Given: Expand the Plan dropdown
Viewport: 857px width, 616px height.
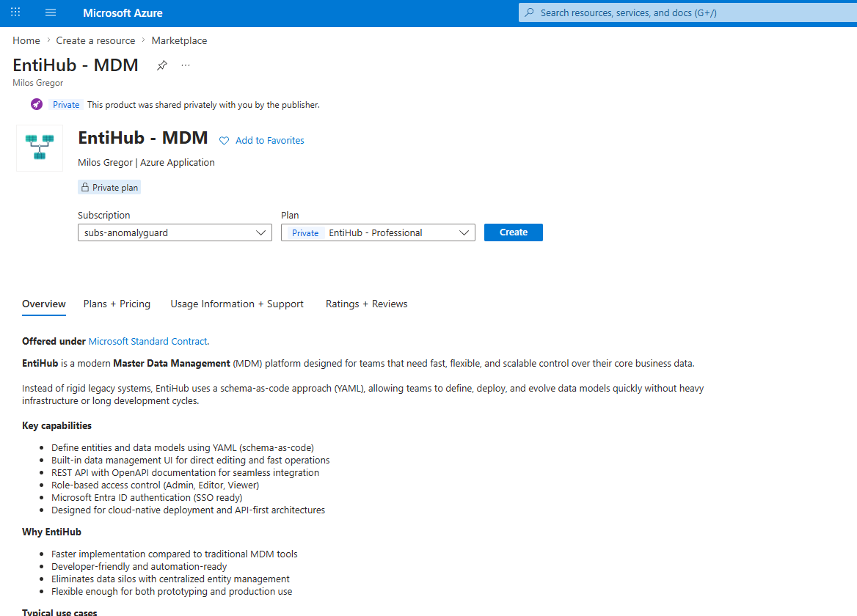Looking at the screenshot, I should click(378, 232).
